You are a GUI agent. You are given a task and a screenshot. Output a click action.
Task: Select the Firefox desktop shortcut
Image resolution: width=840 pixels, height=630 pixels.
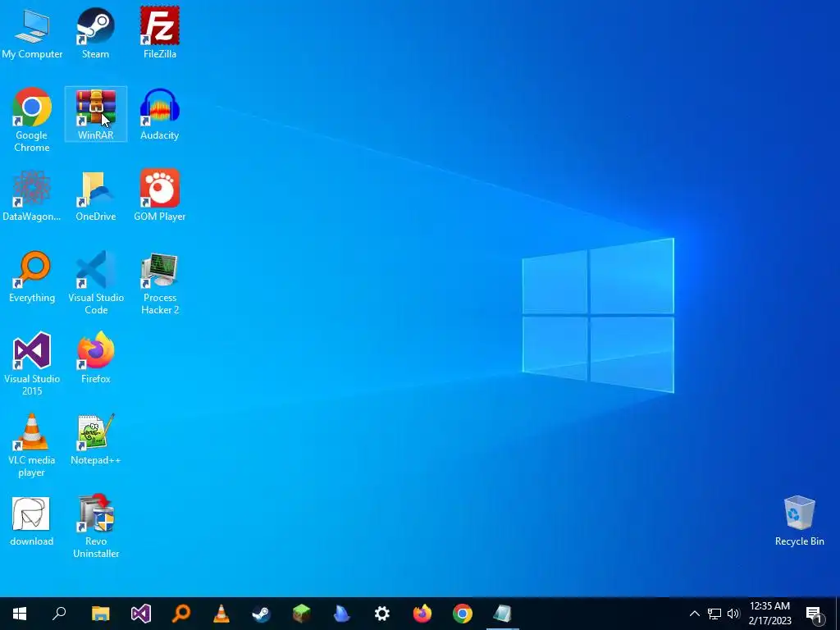95,358
